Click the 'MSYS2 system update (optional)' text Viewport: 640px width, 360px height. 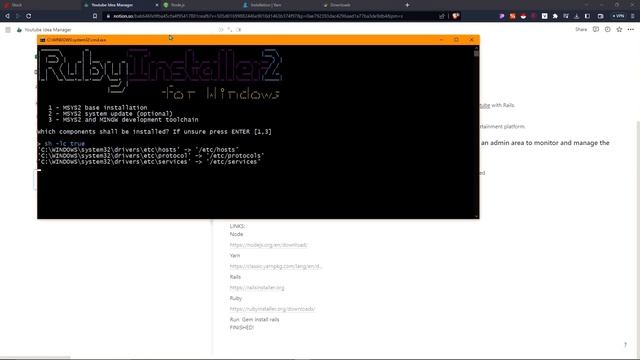click(x=118, y=114)
